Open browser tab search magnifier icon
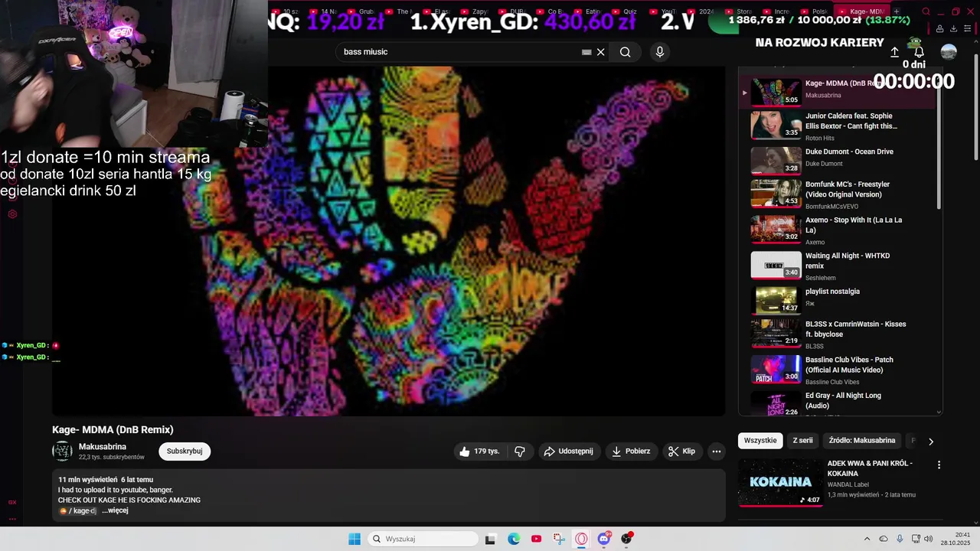 [x=926, y=11]
